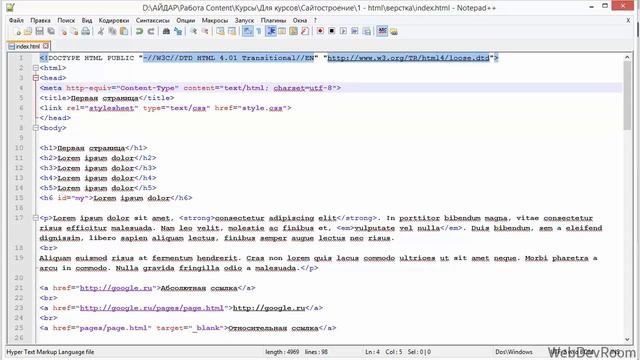Start macro recording with the red dot icon
640x360 pixels.
click(320, 31)
